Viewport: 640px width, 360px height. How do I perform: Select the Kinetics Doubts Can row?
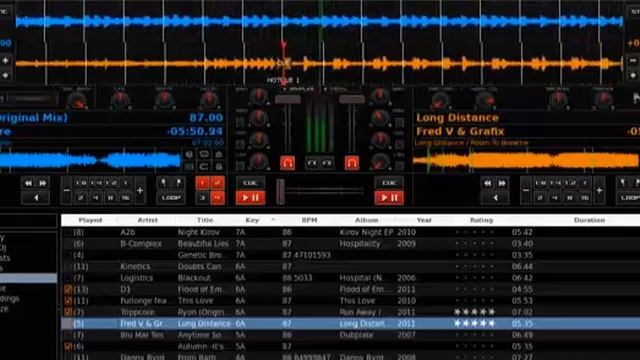351,267
